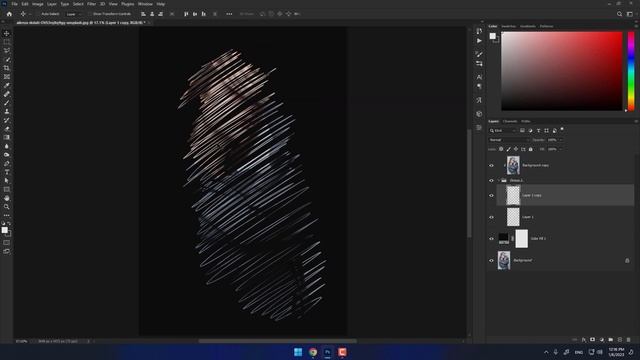This screenshot has width=640, height=360.
Task: Select the Gradient tool
Action: (7, 138)
